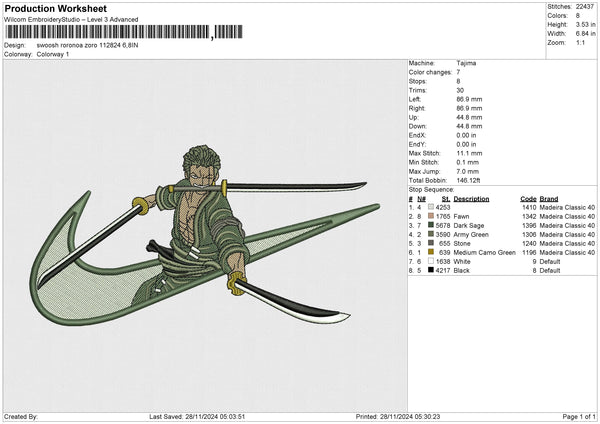The height and width of the screenshot is (424, 600).
Task: Click stitch count 3590 for Army Green
Action: (443, 234)
